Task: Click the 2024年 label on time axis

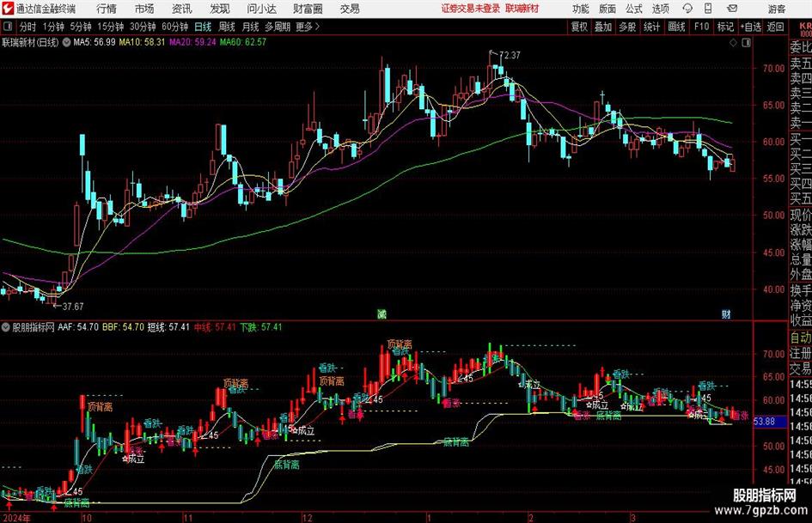Action: (x=16, y=518)
